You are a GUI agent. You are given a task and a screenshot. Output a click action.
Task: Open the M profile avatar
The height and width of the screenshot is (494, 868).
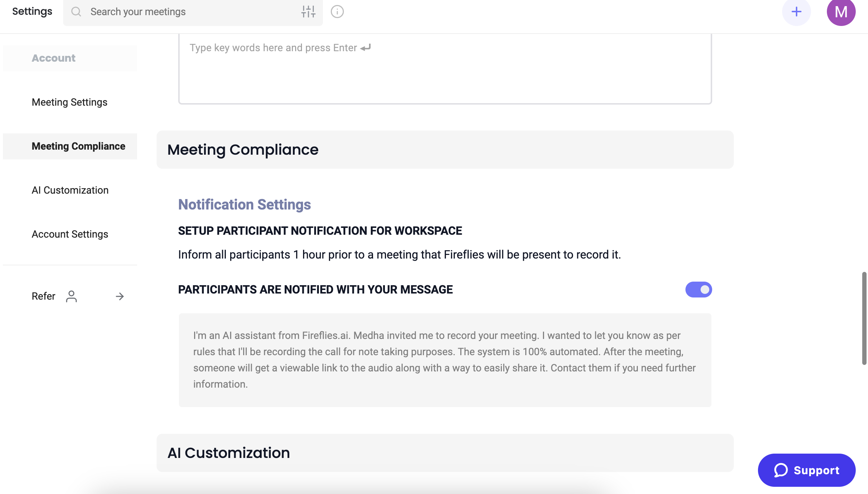click(842, 12)
